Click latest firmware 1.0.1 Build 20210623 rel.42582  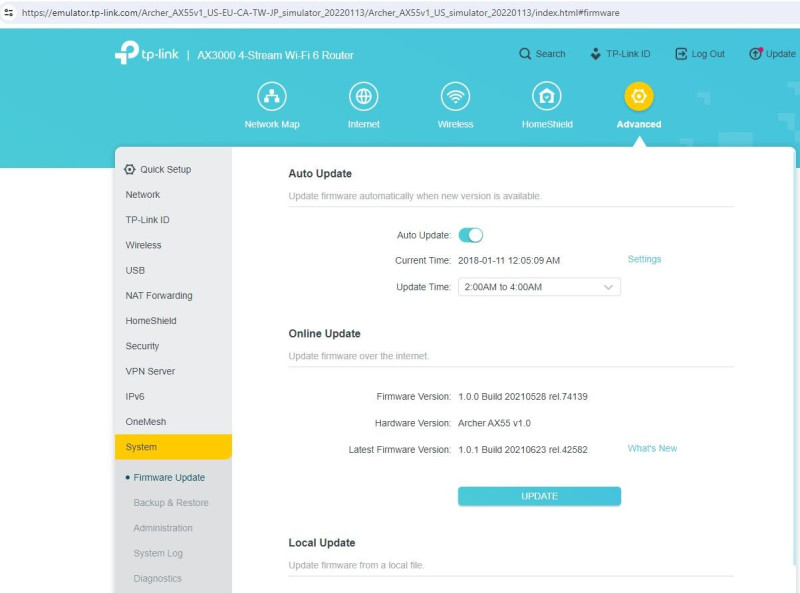click(522, 450)
